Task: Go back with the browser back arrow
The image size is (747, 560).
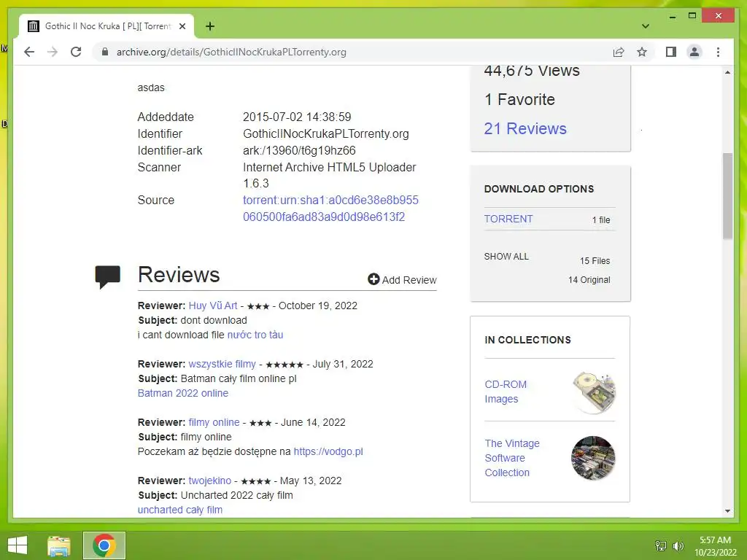Action: point(29,52)
